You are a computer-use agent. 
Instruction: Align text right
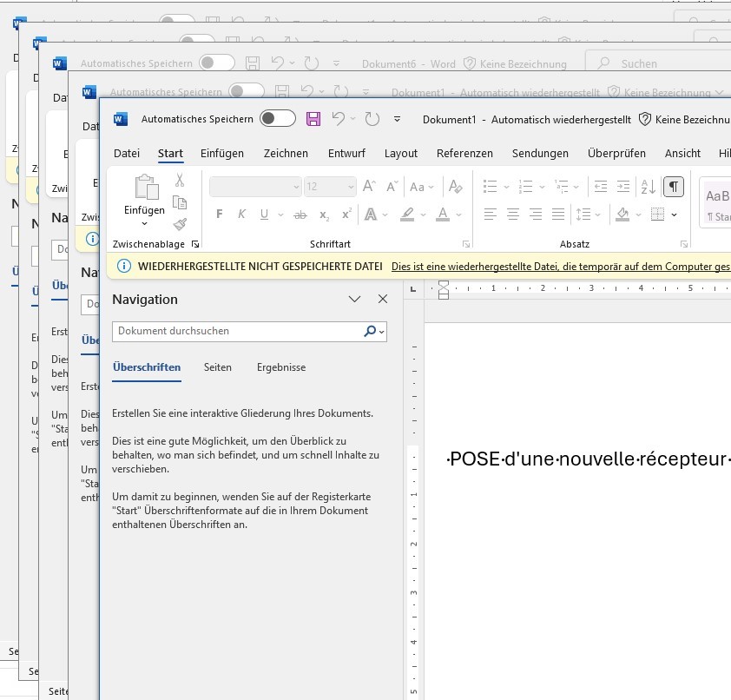point(535,214)
